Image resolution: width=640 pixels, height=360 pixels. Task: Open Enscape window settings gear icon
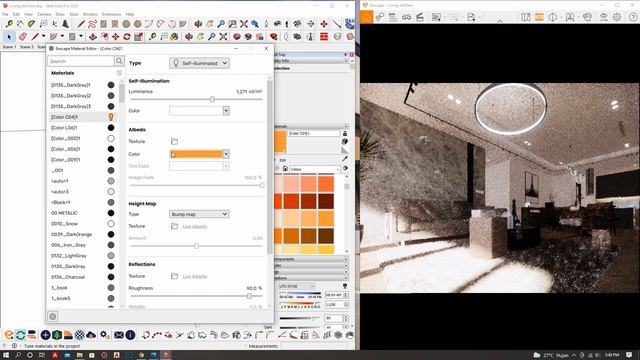(617, 17)
